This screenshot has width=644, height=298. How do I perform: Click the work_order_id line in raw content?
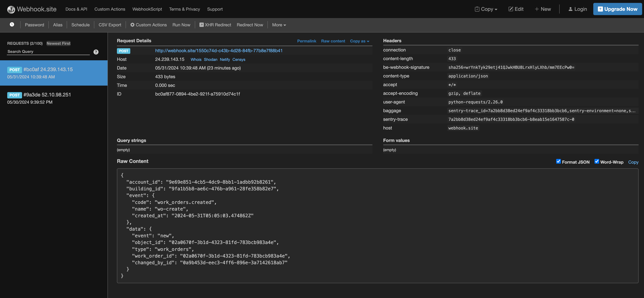211,256
